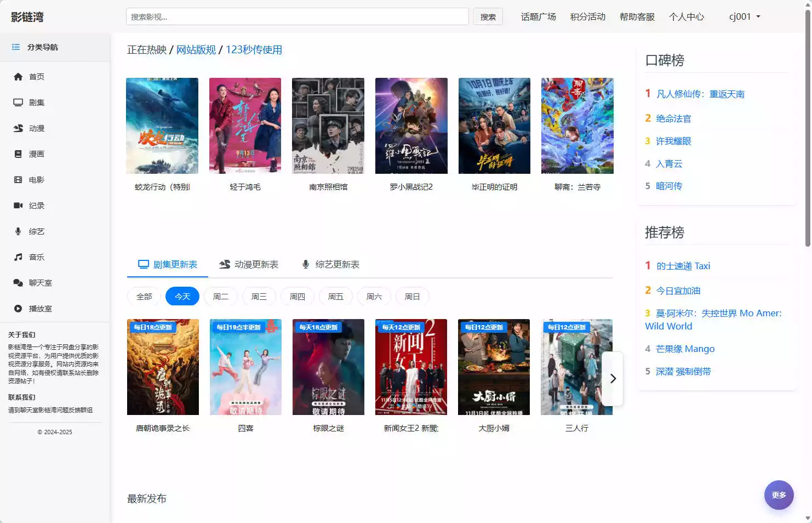Select the 周二 day filter
The height and width of the screenshot is (523, 812).
pyautogui.click(x=221, y=297)
